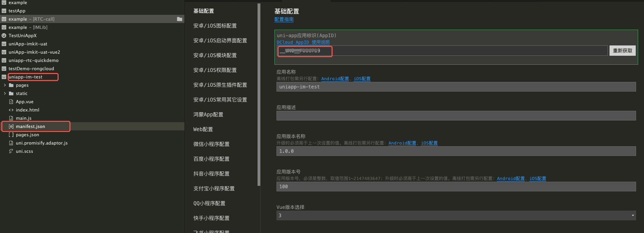Expand the pages folder
Viewport: 644px width, 233px height.
tap(5, 85)
